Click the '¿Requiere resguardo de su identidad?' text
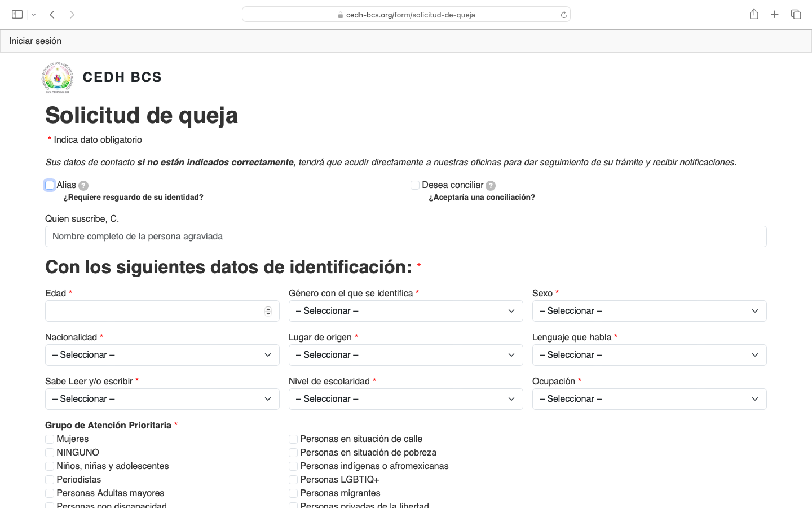Screen dimensions: 812x508 tap(133, 197)
